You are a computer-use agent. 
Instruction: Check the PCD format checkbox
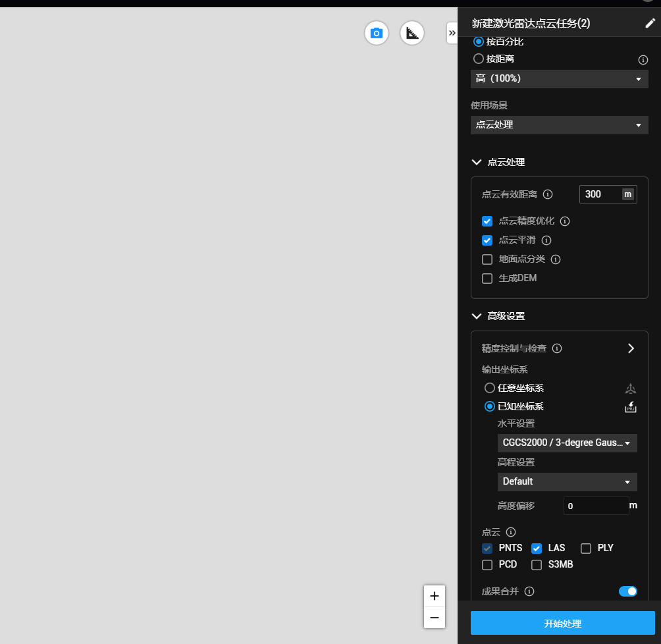[x=487, y=565]
